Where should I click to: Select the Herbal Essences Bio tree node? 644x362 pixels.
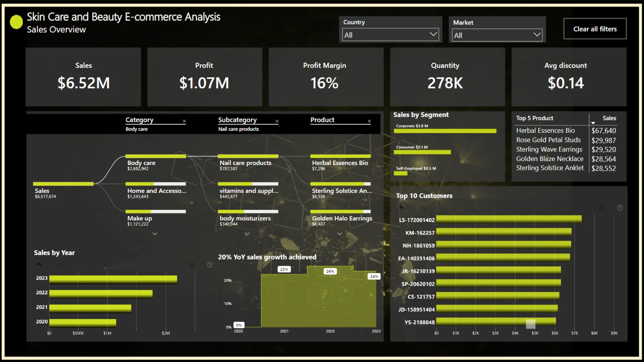[340, 163]
